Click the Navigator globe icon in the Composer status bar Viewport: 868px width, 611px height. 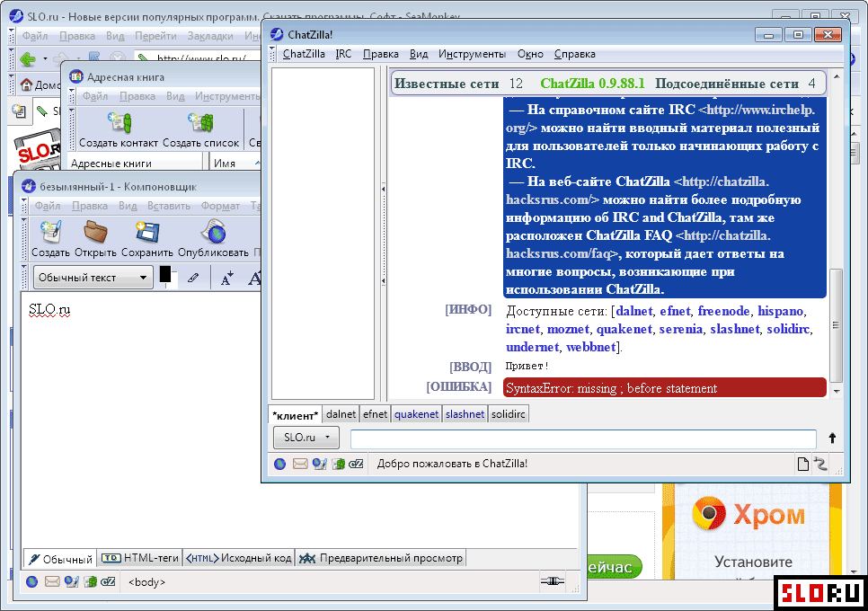click(x=32, y=581)
